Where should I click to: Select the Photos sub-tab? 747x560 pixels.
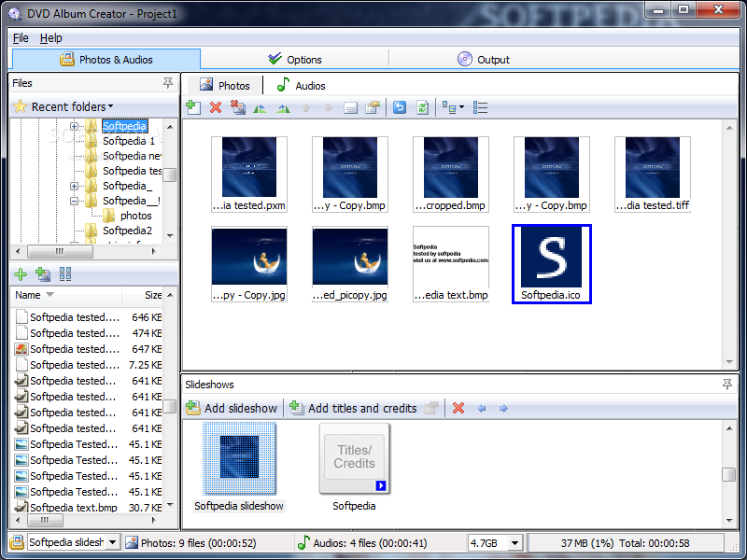coord(224,86)
